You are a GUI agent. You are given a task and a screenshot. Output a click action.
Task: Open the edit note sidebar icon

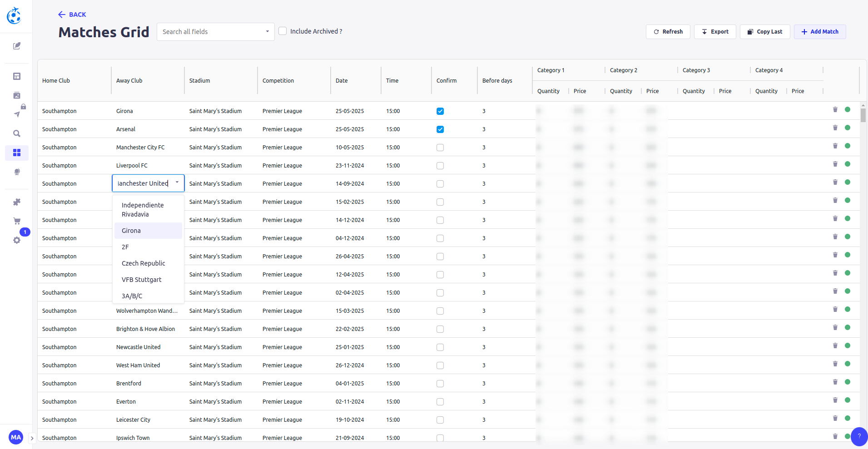tap(17, 46)
